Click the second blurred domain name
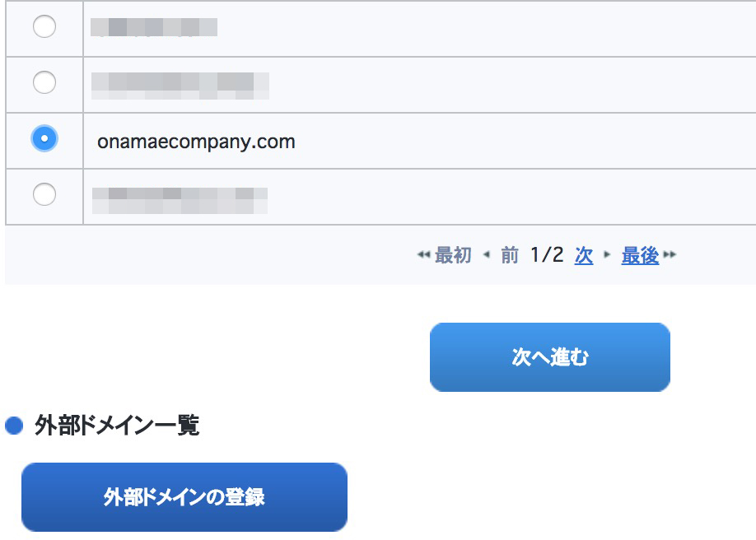Image resolution: width=756 pixels, height=540 pixels. 180,86
